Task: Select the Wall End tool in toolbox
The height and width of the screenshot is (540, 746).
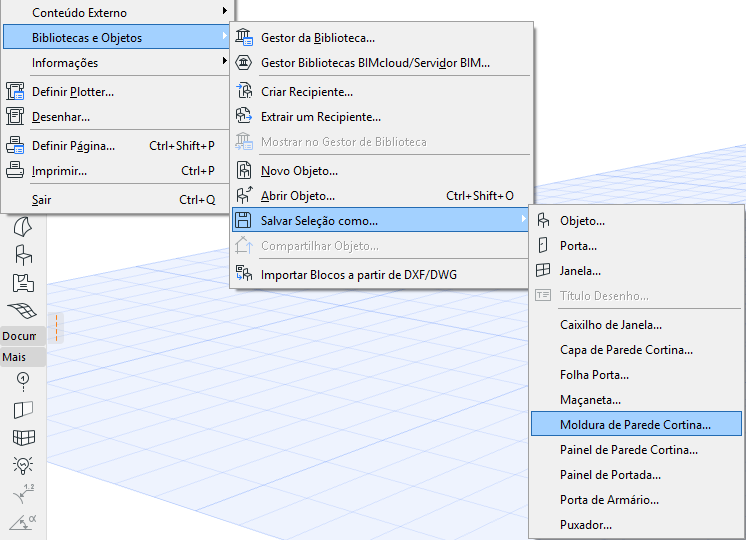Action: point(23,410)
